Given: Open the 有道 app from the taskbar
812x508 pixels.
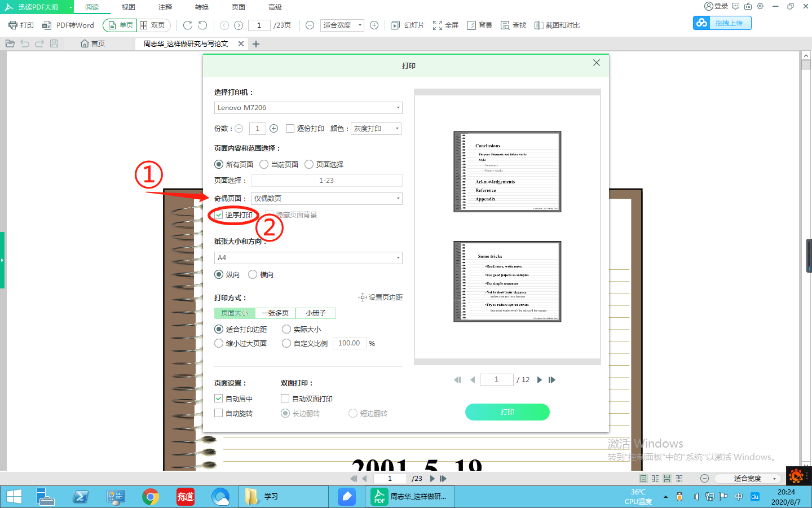Looking at the screenshot, I should (185, 497).
